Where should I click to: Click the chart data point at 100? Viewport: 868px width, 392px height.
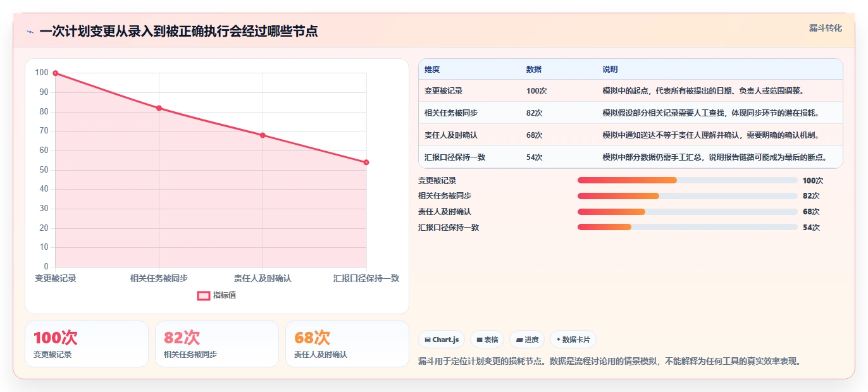click(x=56, y=73)
